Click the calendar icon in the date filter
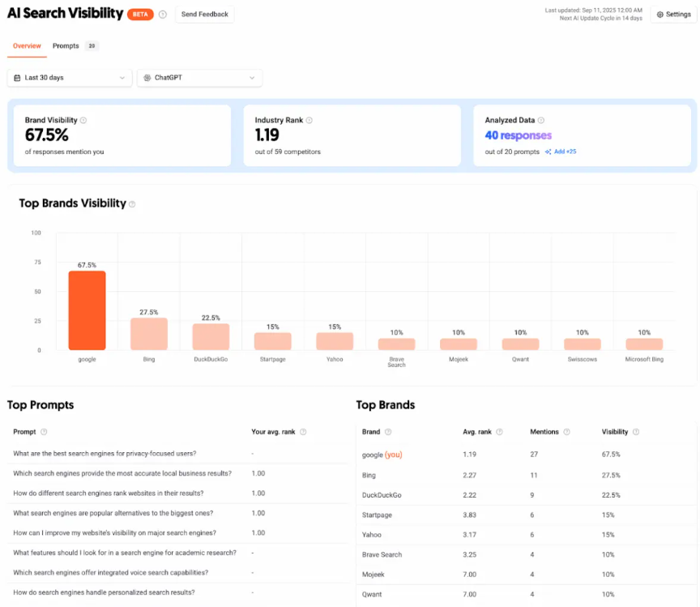 click(16, 78)
